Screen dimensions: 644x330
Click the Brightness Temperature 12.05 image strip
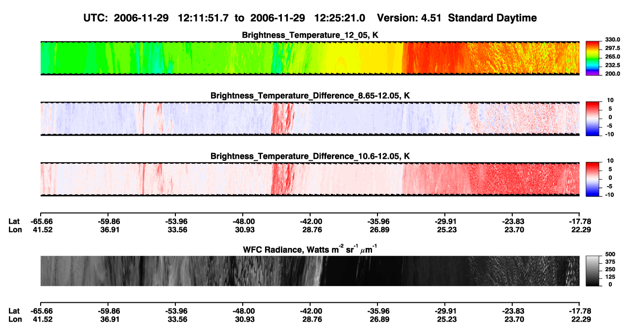coord(310,58)
